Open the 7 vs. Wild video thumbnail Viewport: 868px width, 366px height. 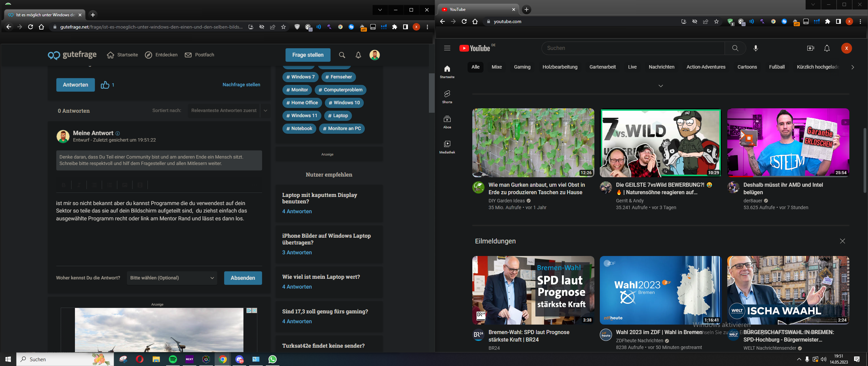tap(660, 143)
